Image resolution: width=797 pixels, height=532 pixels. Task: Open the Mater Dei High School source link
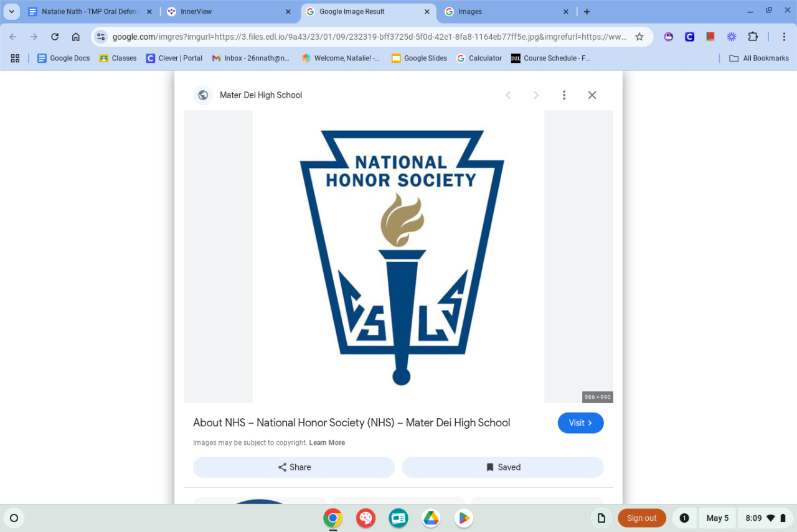click(x=261, y=95)
